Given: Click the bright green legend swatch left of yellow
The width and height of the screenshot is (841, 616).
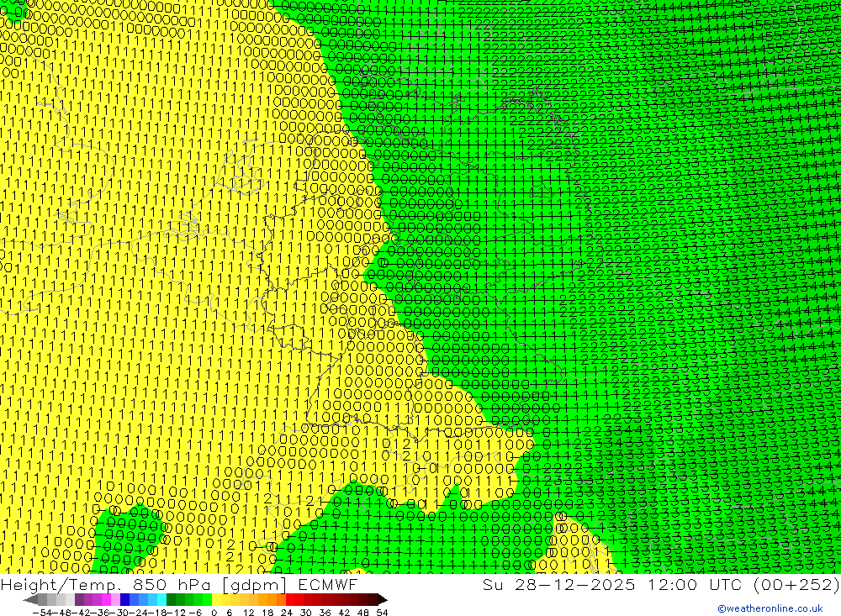Looking at the screenshot, I should pyautogui.click(x=207, y=599).
